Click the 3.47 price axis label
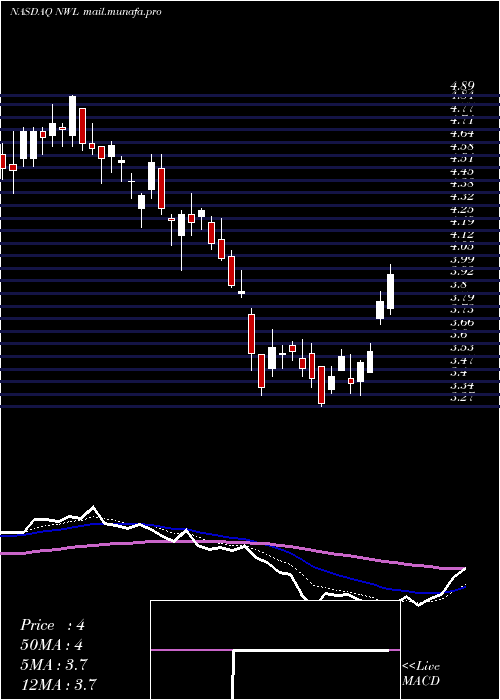This screenshot has height=700, width=500. [x=462, y=360]
